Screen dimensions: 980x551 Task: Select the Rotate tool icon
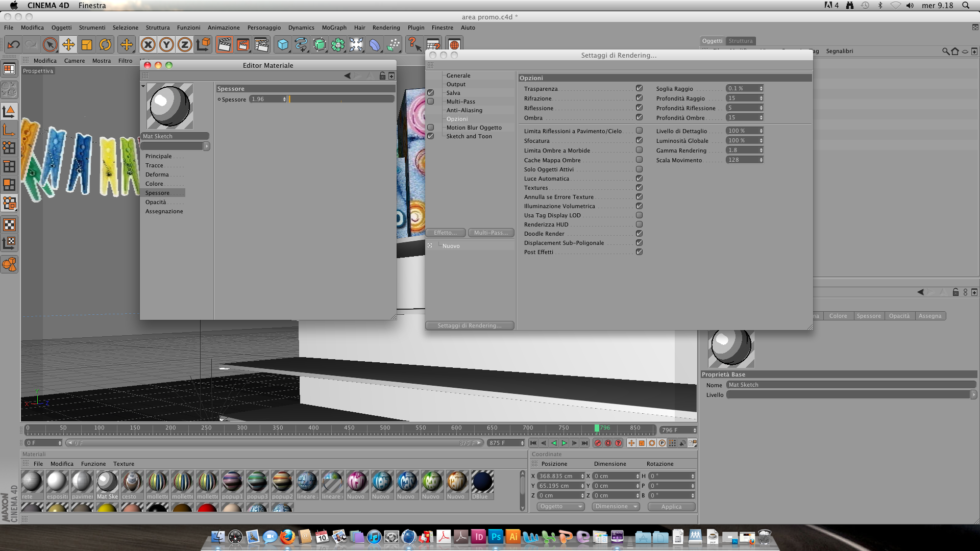coord(105,45)
